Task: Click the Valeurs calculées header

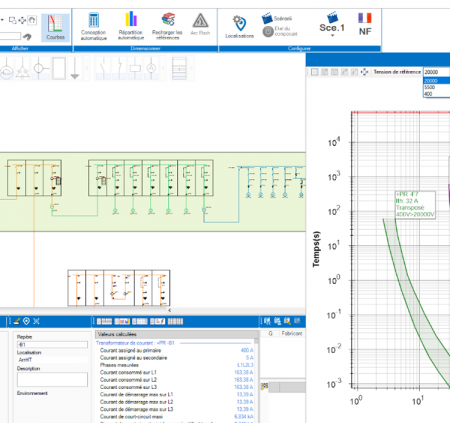Action: click(177, 334)
